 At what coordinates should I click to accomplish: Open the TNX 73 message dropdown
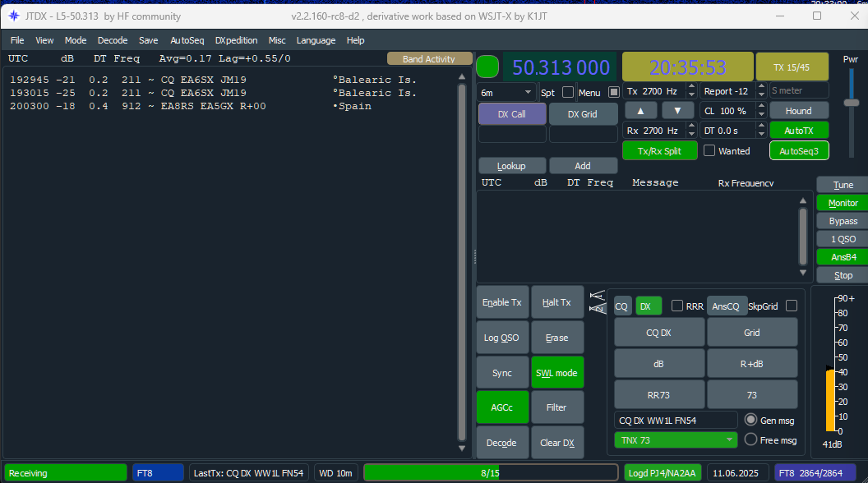pos(676,439)
